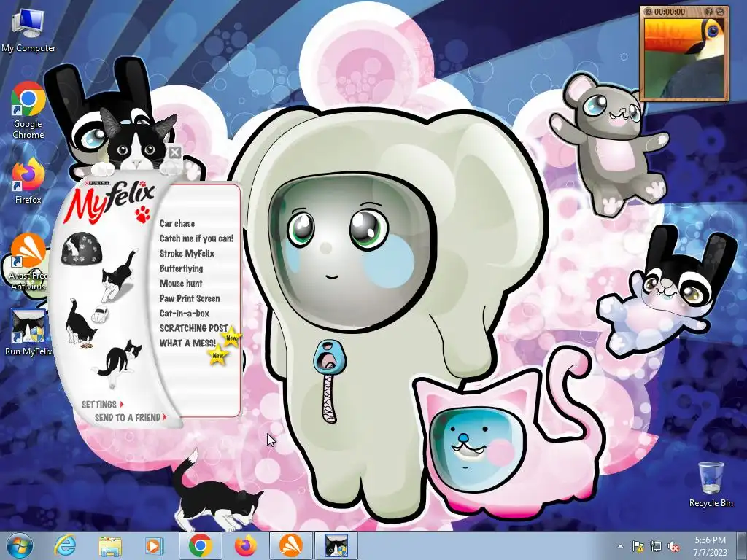Choose Car chase in MyFelix menu
747x560 pixels.
click(177, 223)
